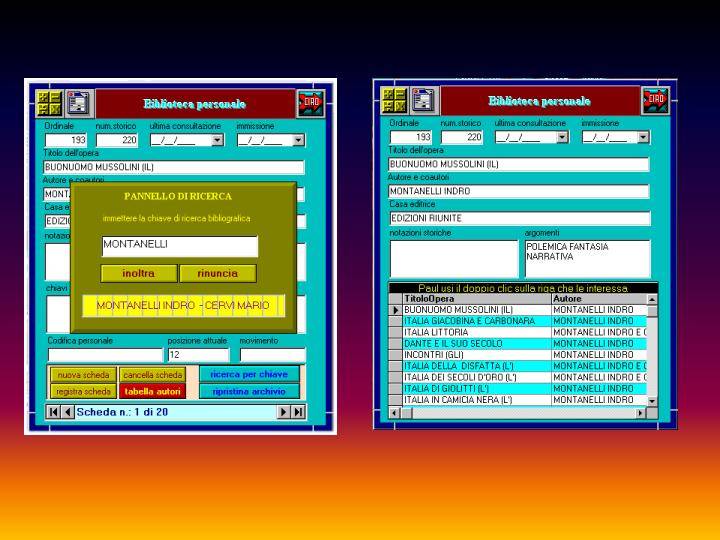Click the table's vertical scrollbar up arrow
The height and width of the screenshot is (540, 720).
[652, 299]
